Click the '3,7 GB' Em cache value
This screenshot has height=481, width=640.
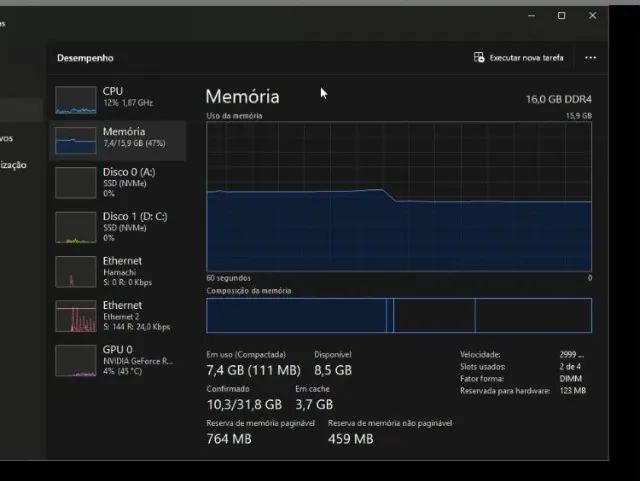tap(314, 405)
